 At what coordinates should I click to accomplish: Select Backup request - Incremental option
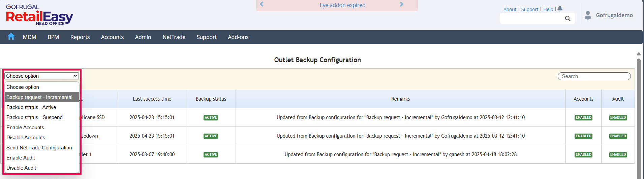coord(39,97)
